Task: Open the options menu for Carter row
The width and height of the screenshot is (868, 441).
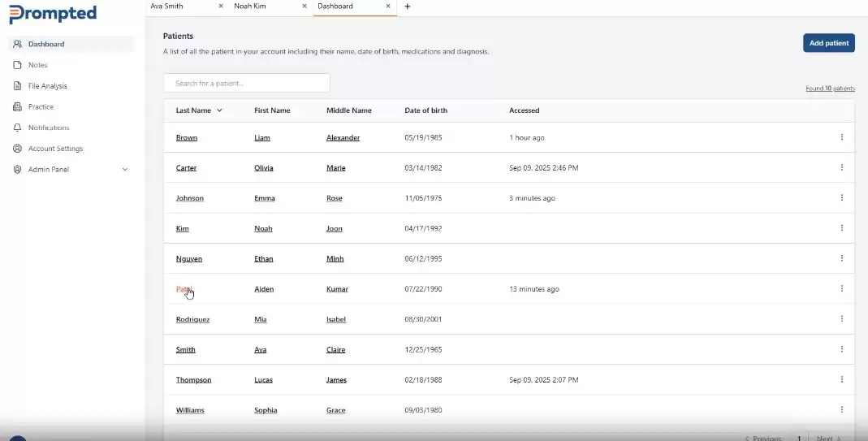Action: [x=841, y=167]
